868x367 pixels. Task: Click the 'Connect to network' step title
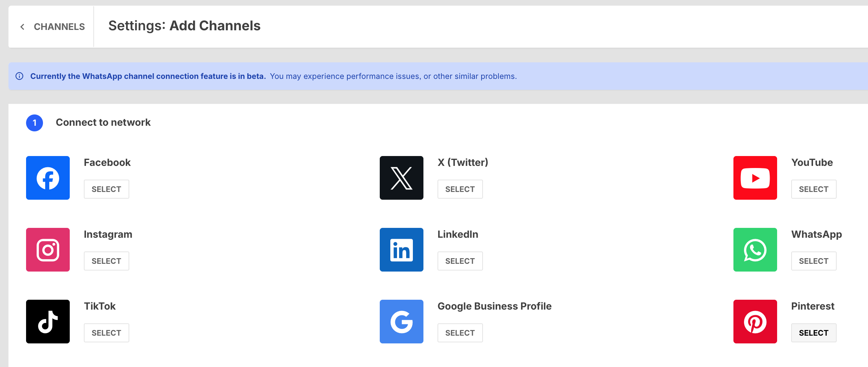click(103, 122)
